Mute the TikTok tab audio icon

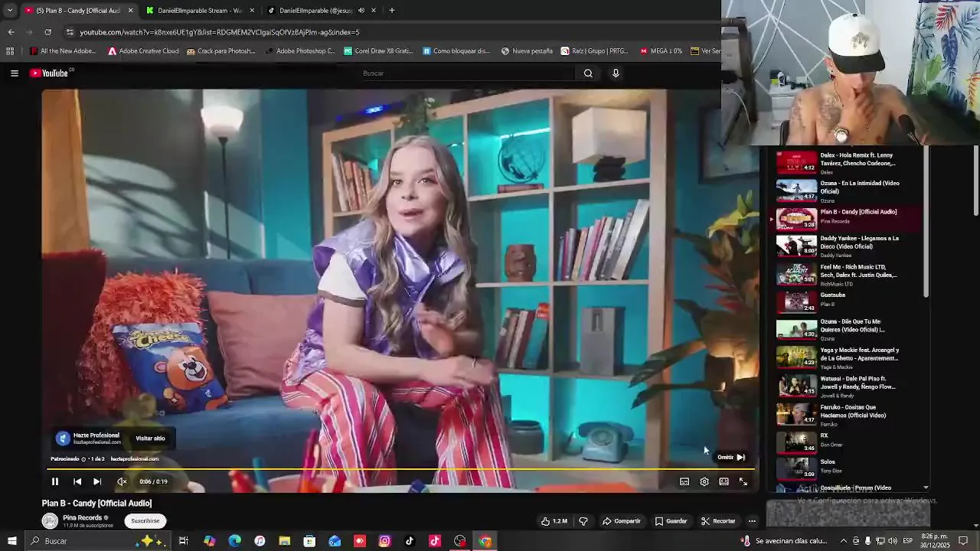pos(361,11)
